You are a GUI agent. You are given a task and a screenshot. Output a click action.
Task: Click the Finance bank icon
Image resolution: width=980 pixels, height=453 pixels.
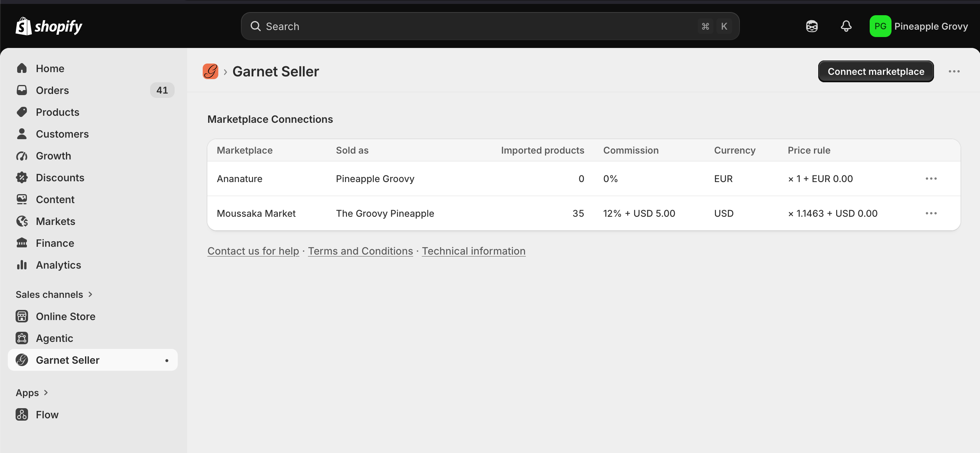pyautogui.click(x=22, y=243)
